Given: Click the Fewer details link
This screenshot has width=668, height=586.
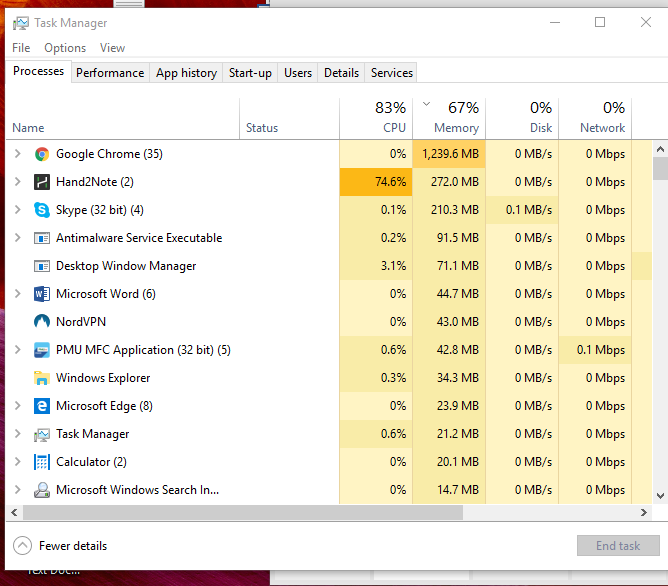Looking at the screenshot, I should (x=73, y=546).
